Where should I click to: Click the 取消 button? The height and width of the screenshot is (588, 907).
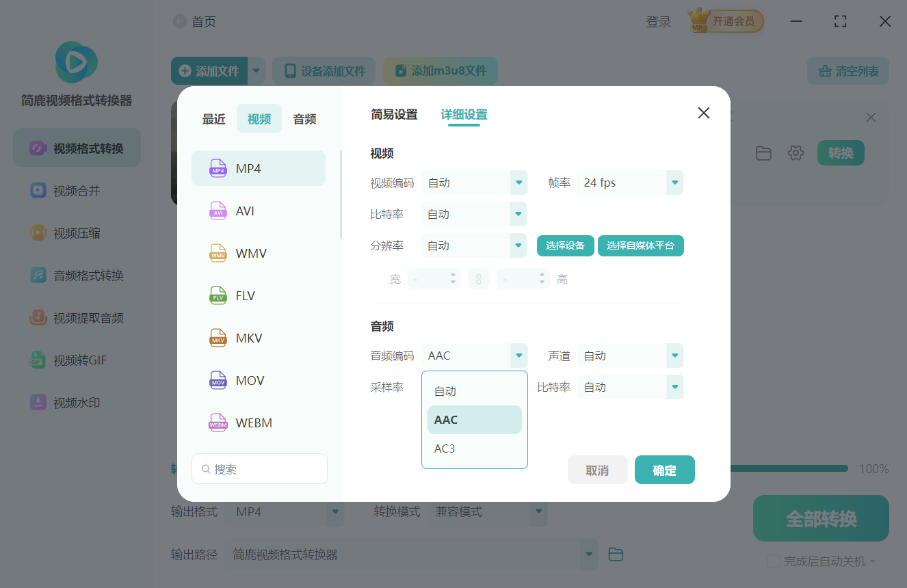tap(598, 470)
